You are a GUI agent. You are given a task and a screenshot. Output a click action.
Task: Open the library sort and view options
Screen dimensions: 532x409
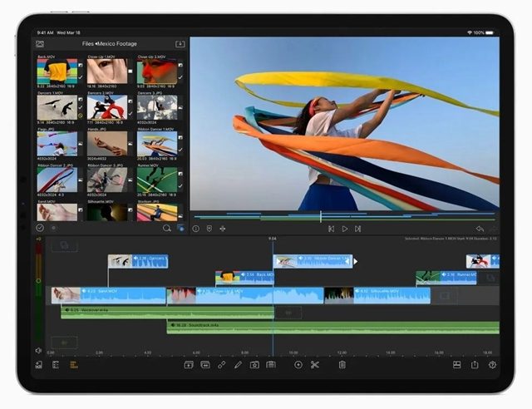point(180,228)
